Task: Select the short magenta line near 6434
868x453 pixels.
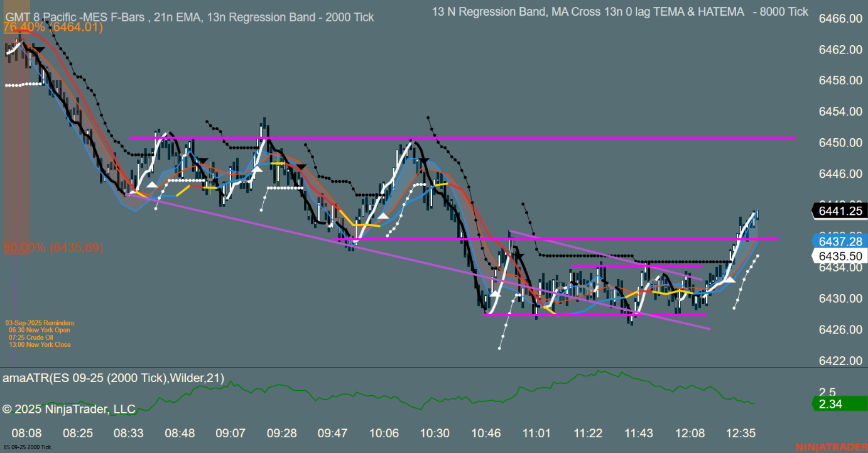Action: coord(636,266)
